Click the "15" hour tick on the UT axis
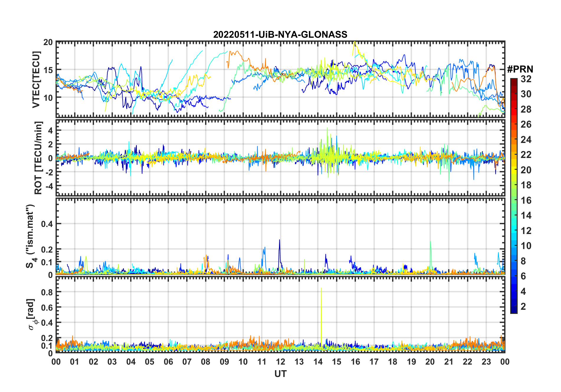The image size is (561, 392). 337,362
